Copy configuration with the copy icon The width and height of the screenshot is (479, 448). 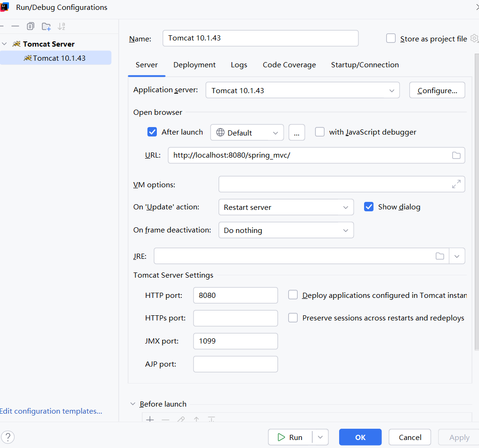click(x=31, y=26)
